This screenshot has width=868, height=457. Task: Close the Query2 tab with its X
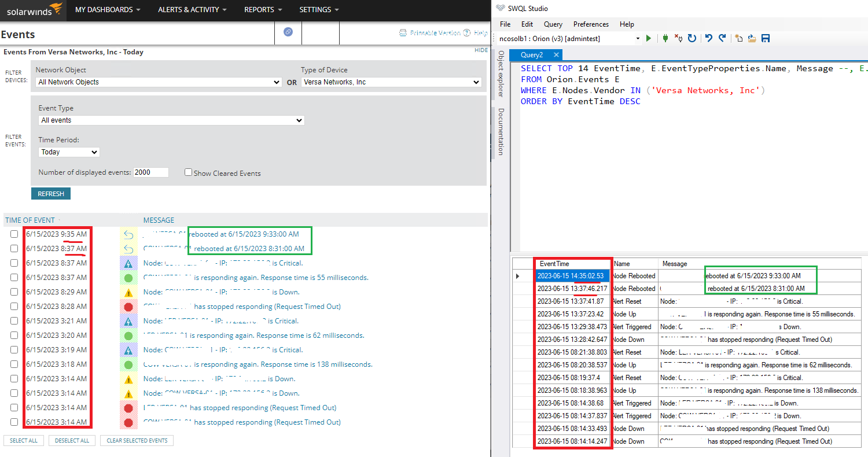[x=556, y=55]
